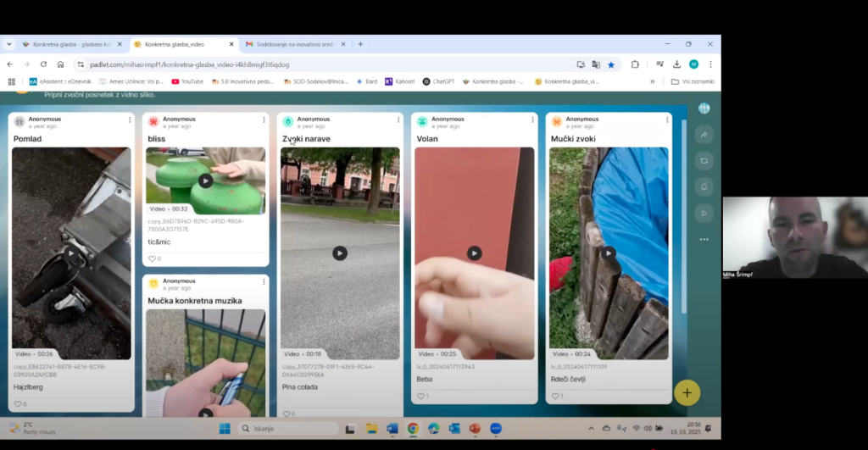Open Chrome profile M avatar
Viewport: 868px width, 450px height.
[x=693, y=64]
